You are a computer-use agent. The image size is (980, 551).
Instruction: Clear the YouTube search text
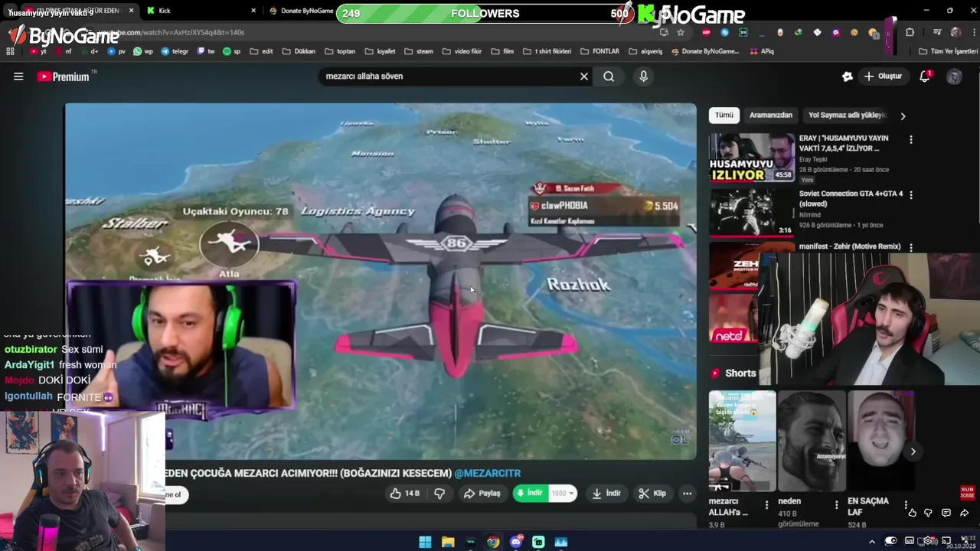[x=584, y=77]
